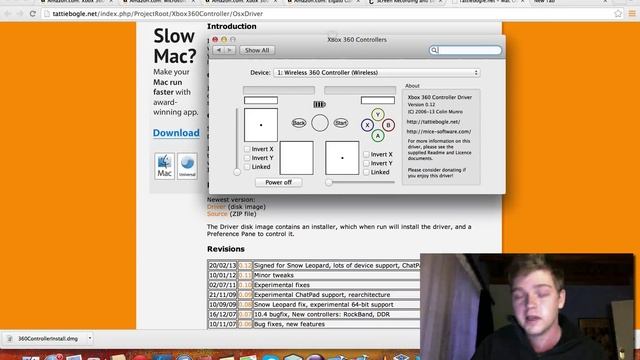Click the 'Revisions' heading
This screenshot has height=360, width=640.
point(226,249)
